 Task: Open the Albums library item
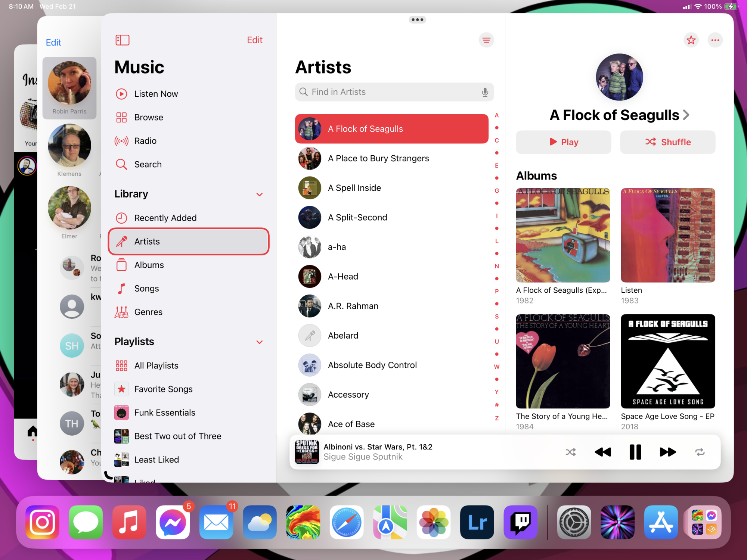pyautogui.click(x=149, y=265)
